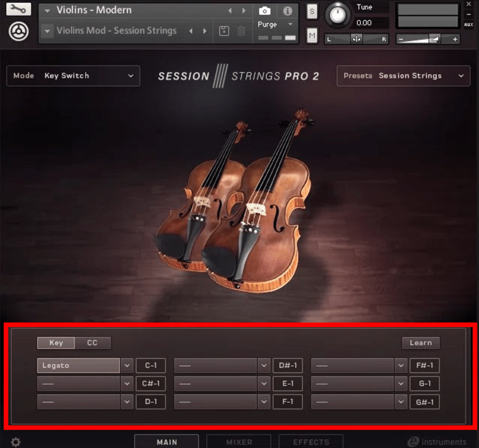Open the Purge menu
479x448 pixels.
pos(275,24)
